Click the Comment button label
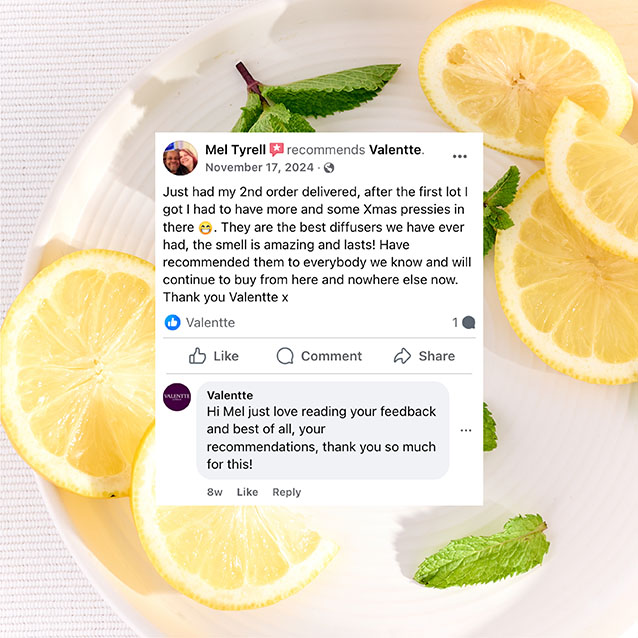This screenshot has height=638, width=638. [331, 356]
